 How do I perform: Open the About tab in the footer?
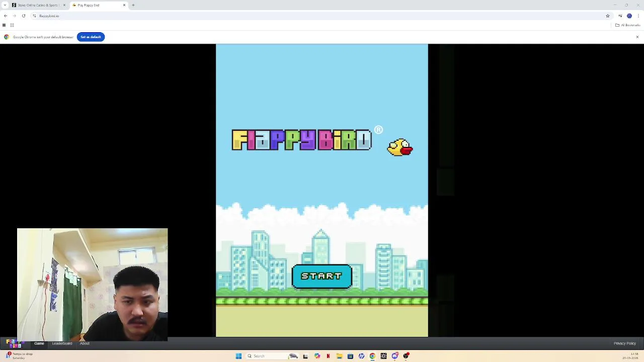pos(85,343)
